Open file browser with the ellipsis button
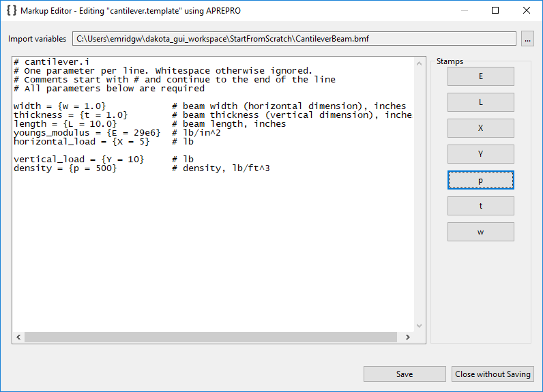The width and height of the screenshot is (543, 392). coord(527,39)
